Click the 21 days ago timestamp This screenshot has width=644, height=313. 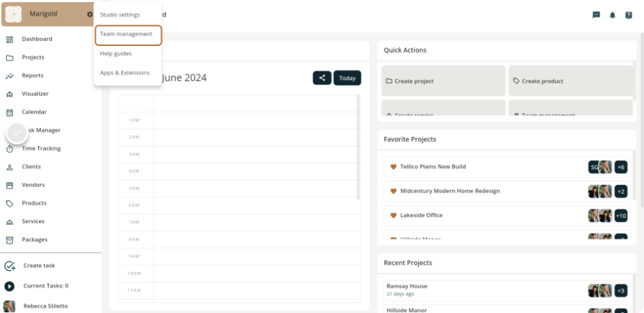400,294
